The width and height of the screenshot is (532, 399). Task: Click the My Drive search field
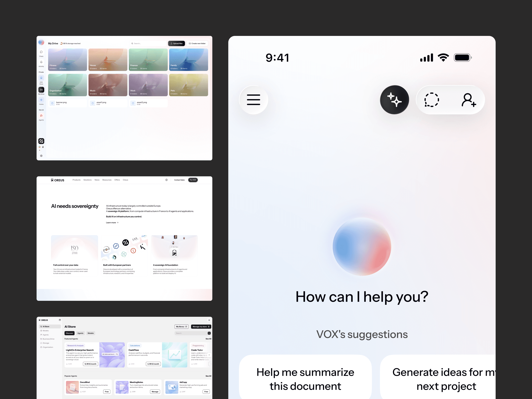pos(149,43)
